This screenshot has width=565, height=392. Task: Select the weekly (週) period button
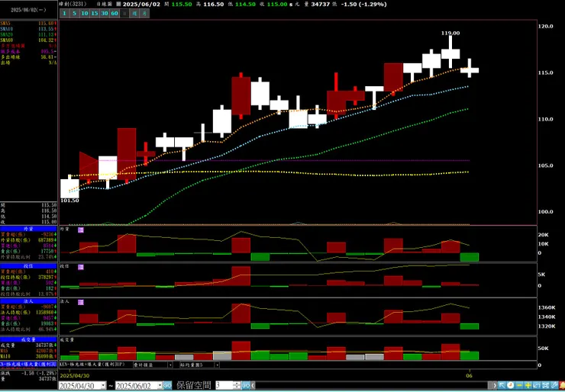click(134, 13)
